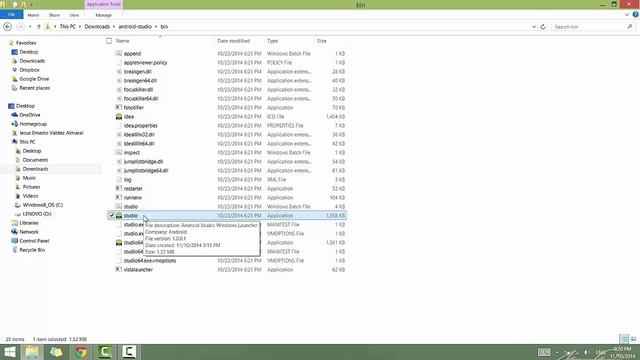Click the Forward navigation arrow
Screen dimensions: 640x360
point(20,27)
